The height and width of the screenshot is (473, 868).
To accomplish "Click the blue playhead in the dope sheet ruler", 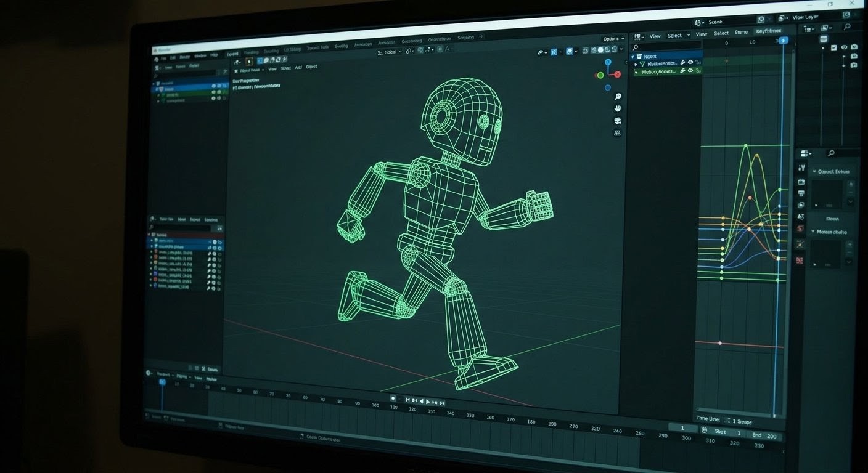I will [783, 40].
